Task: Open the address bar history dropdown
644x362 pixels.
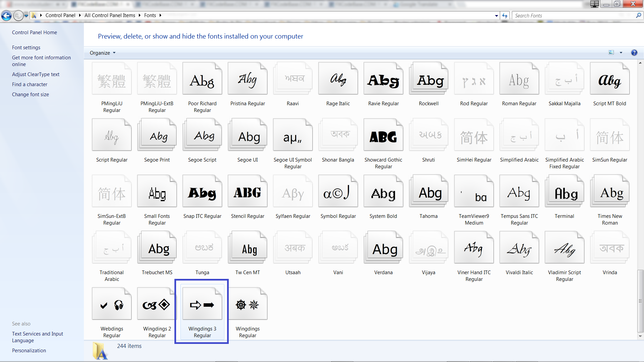Action: click(496, 15)
